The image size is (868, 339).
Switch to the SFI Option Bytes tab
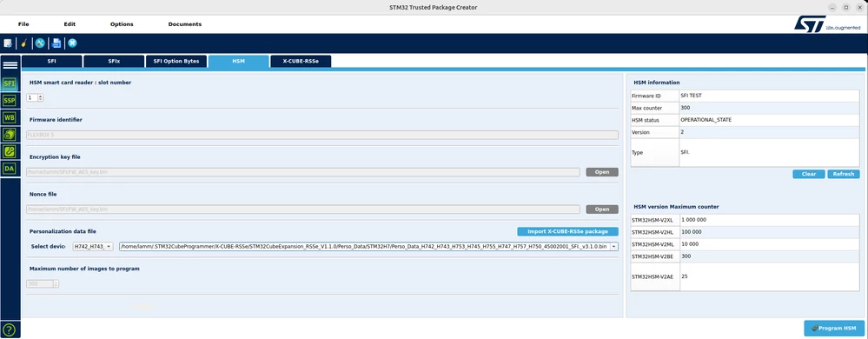[x=176, y=62]
